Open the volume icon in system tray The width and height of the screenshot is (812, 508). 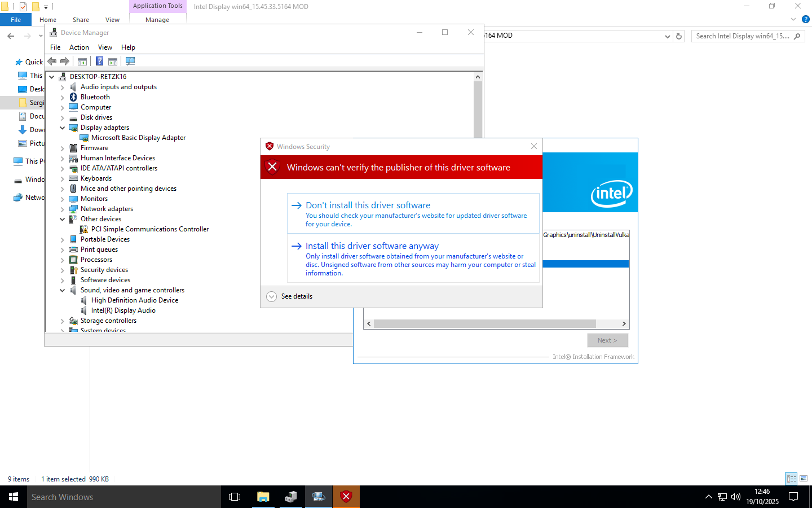coord(736,497)
